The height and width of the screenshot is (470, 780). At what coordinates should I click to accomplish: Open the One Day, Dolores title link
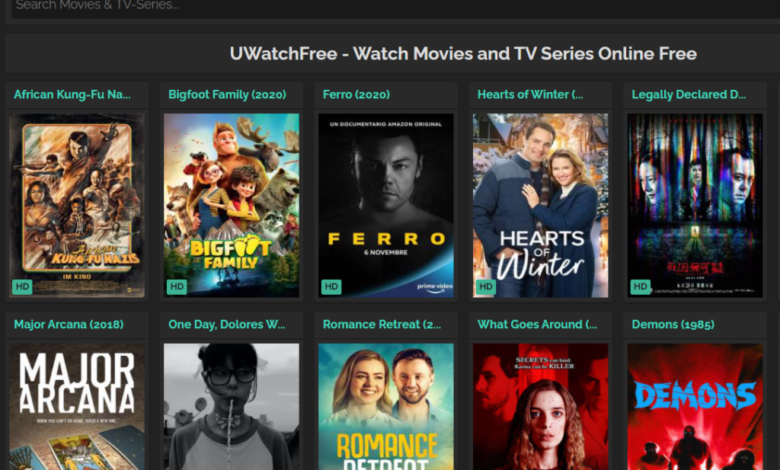226,324
